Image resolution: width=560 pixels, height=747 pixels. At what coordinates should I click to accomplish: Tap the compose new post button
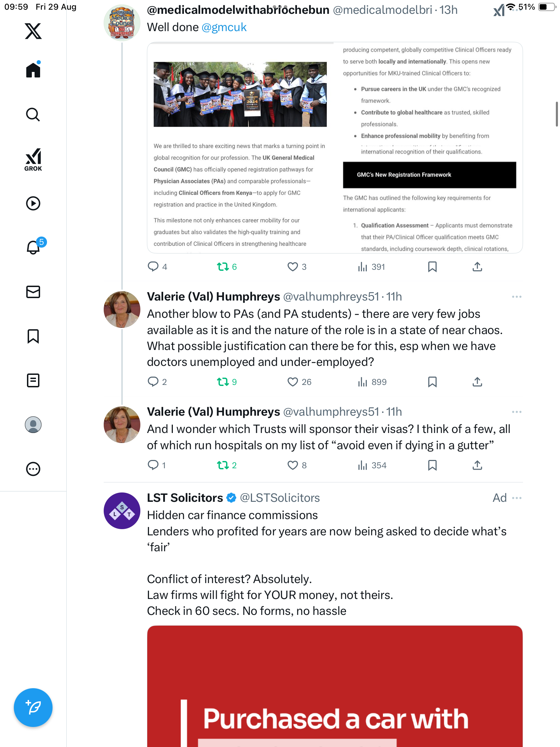pos(33,708)
